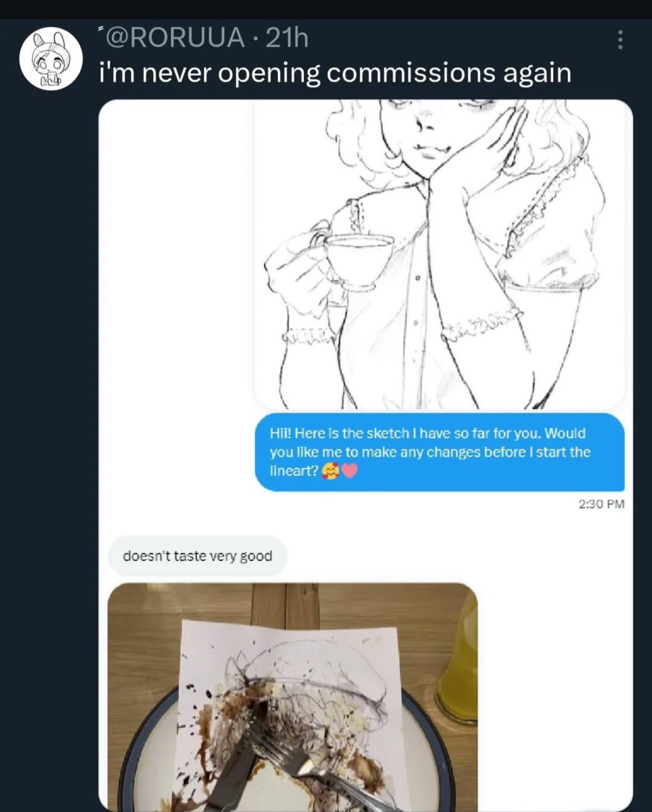This screenshot has width=652, height=812.
Task: Click the pink heart emoji in the message
Action: [x=350, y=471]
